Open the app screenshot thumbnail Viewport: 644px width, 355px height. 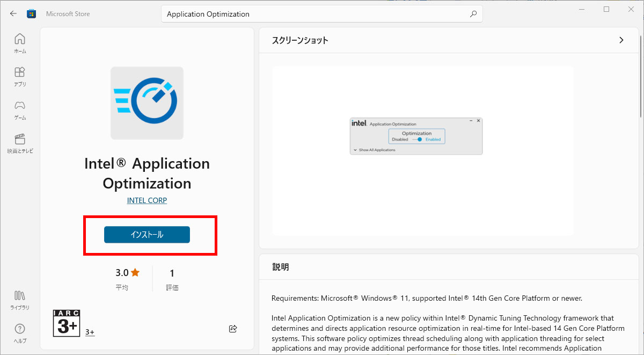(x=416, y=136)
